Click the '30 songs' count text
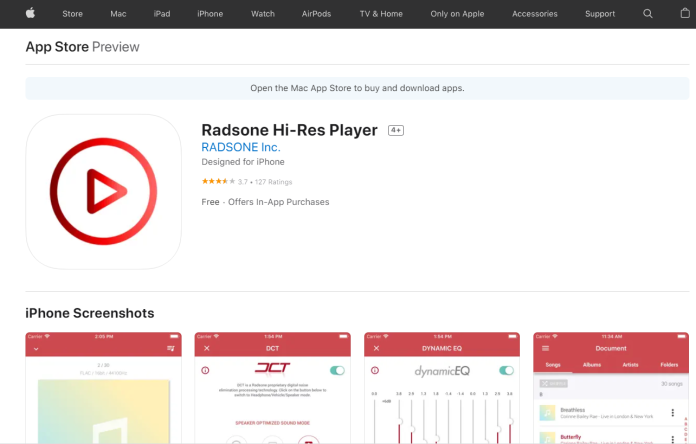The image size is (696, 444). [672, 384]
